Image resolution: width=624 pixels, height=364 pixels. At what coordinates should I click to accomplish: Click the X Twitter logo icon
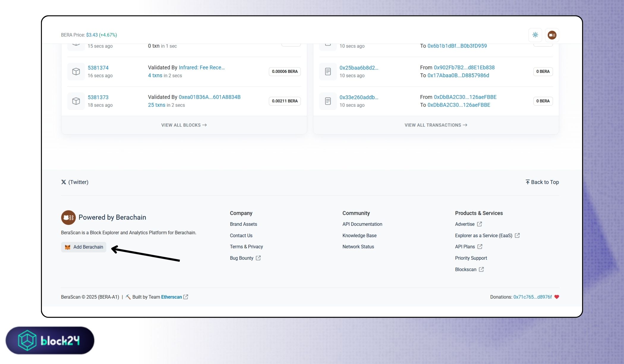click(64, 182)
